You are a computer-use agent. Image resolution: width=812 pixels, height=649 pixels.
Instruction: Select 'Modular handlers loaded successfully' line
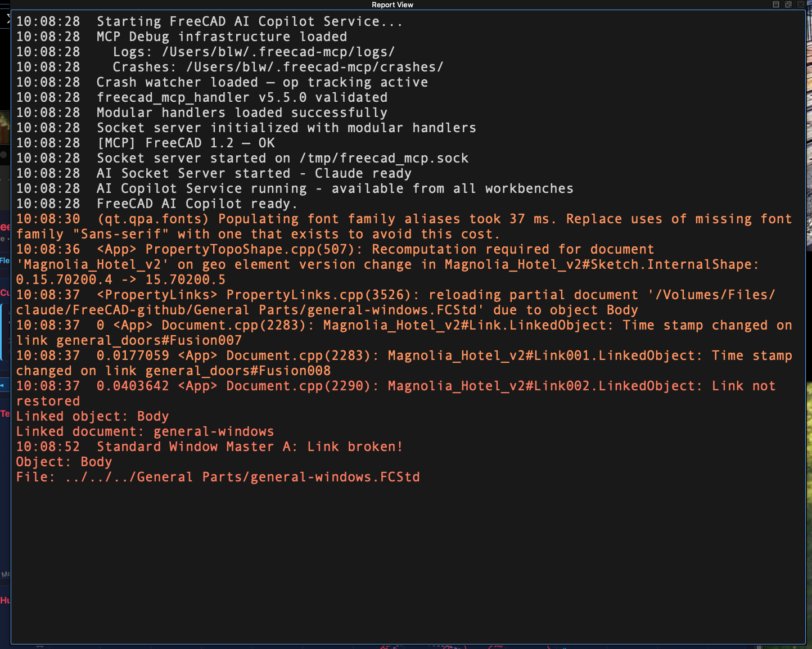coord(201,112)
